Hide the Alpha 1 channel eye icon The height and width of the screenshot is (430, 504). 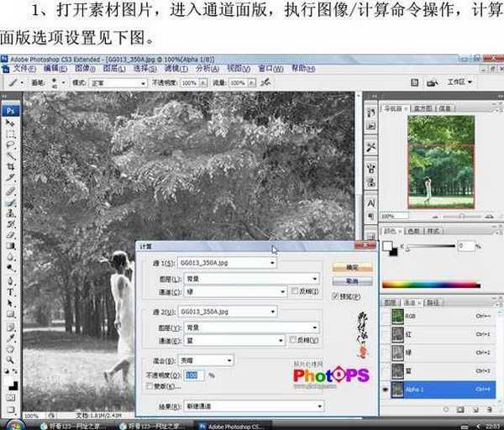click(x=386, y=389)
